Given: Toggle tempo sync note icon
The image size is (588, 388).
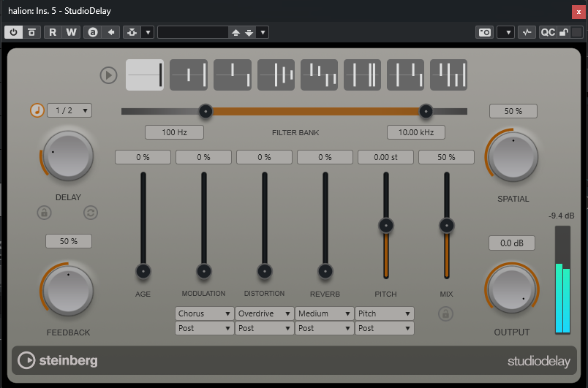Looking at the screenshot, I should [37, 110].
